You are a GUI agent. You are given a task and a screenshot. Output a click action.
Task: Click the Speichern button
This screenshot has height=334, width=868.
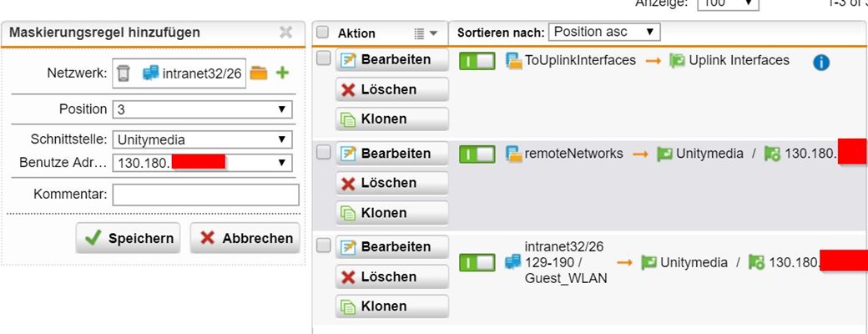tap(128, 238)
